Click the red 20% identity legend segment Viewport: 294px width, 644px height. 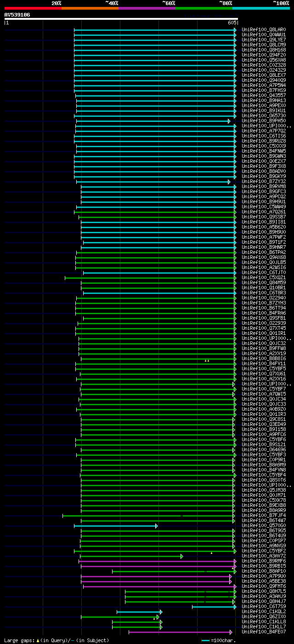point(33,8)
